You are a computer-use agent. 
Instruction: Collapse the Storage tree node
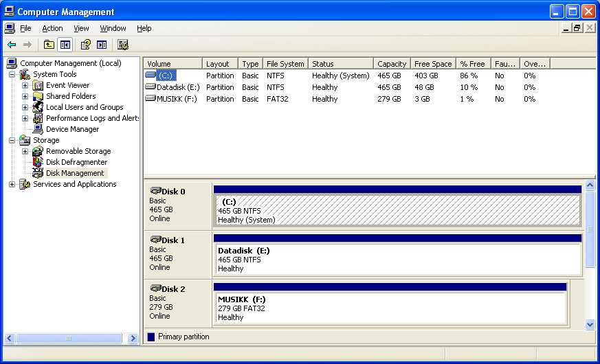[x=12, y=140]
